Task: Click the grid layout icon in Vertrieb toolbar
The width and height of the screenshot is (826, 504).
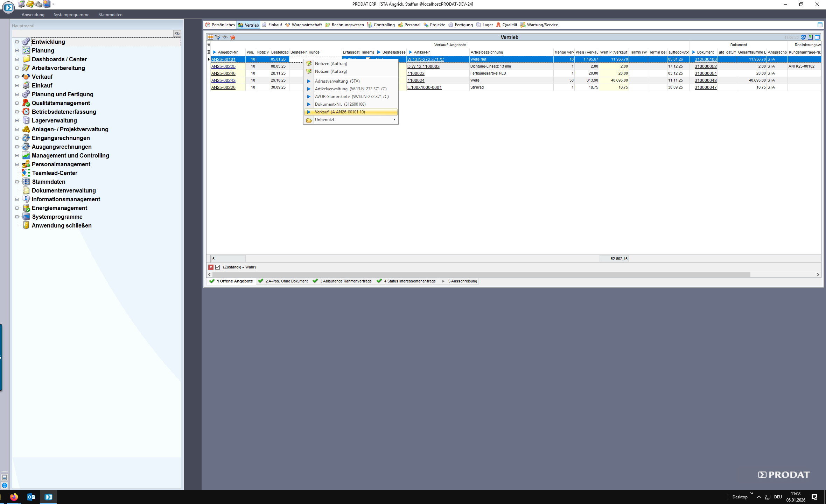Action: pos(210,37)
